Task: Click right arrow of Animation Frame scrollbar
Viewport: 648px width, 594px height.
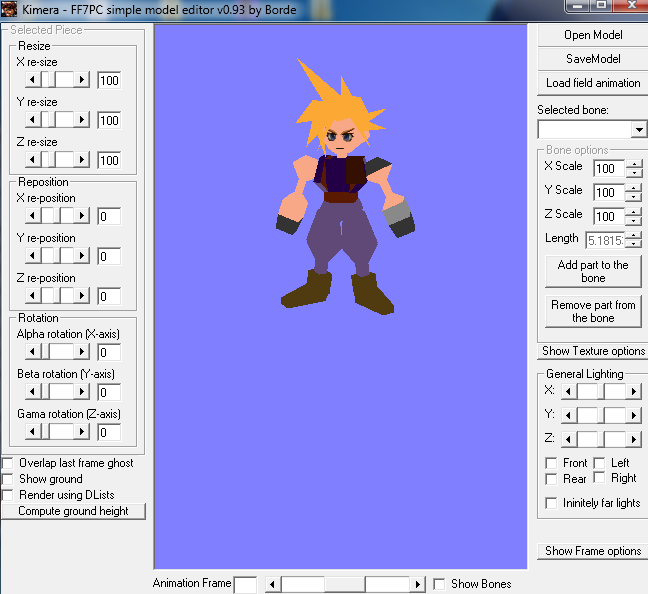Action: tap(417, 584)
